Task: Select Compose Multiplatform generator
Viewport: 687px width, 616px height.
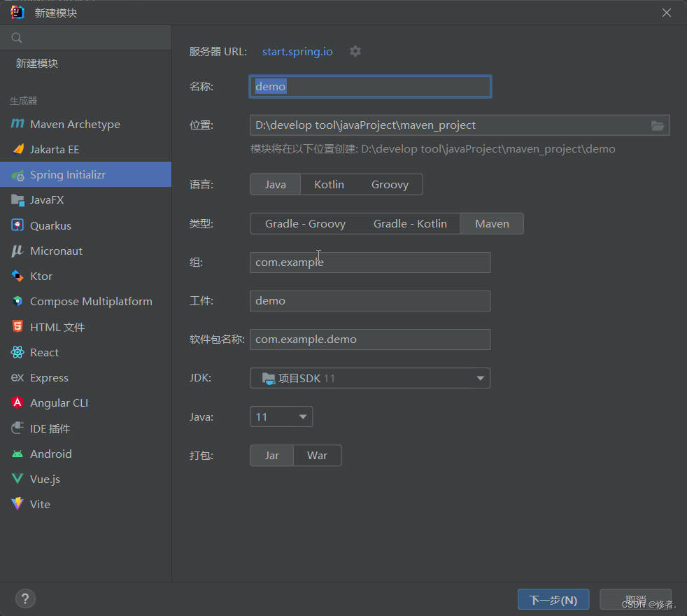Action: [x=86, y=301]
